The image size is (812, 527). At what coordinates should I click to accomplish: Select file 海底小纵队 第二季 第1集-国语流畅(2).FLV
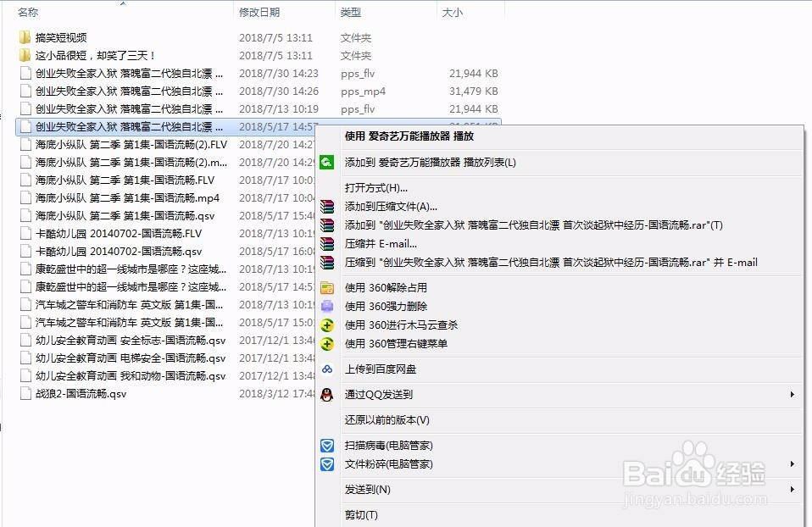pyautogui.click(x=131, y=144)
